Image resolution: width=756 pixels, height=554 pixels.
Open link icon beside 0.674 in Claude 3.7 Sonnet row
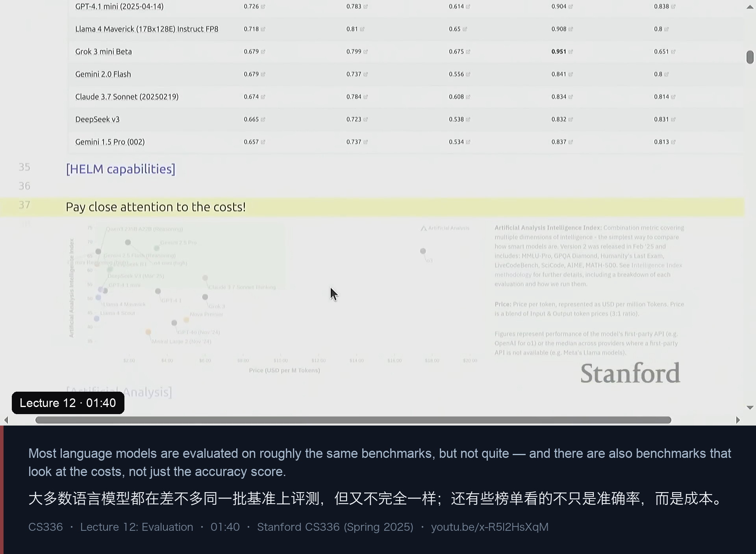click(x=263, y=97)
